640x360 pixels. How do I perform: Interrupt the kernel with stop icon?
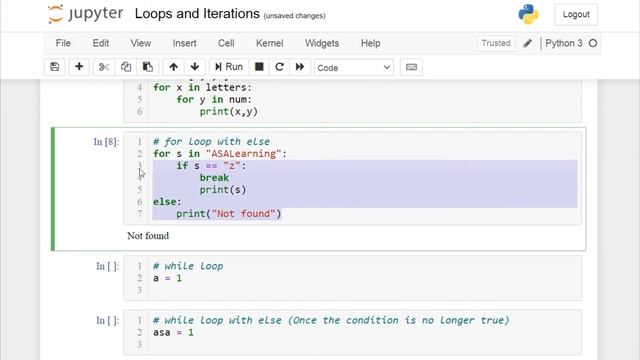pos(259,67)
